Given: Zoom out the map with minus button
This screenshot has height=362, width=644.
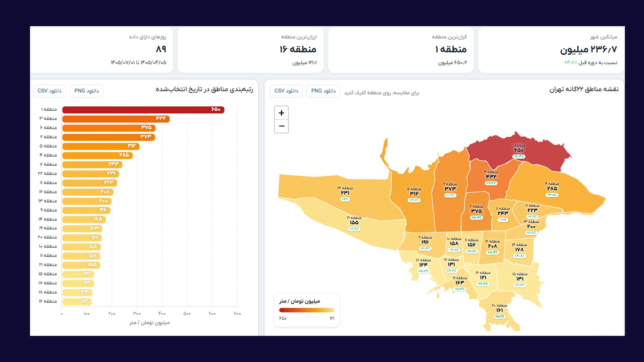Looking at the screenshot, I should (x=281, y=126).
